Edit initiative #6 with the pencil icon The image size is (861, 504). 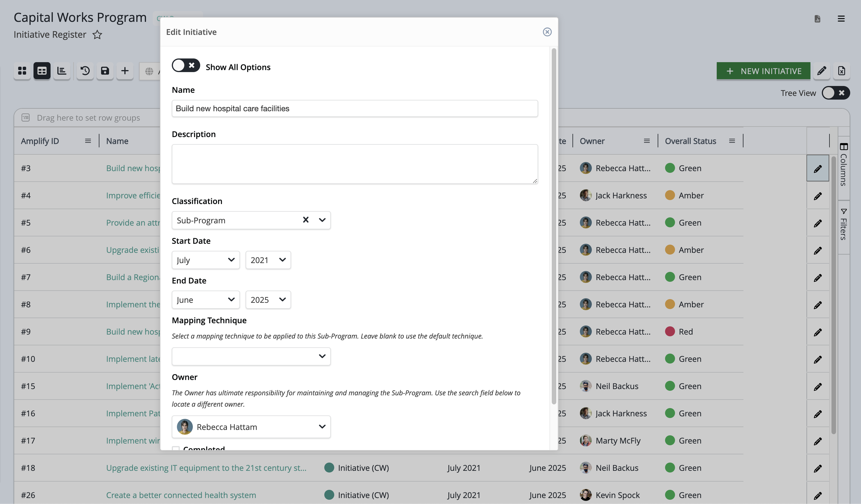(x=818, y=250)
